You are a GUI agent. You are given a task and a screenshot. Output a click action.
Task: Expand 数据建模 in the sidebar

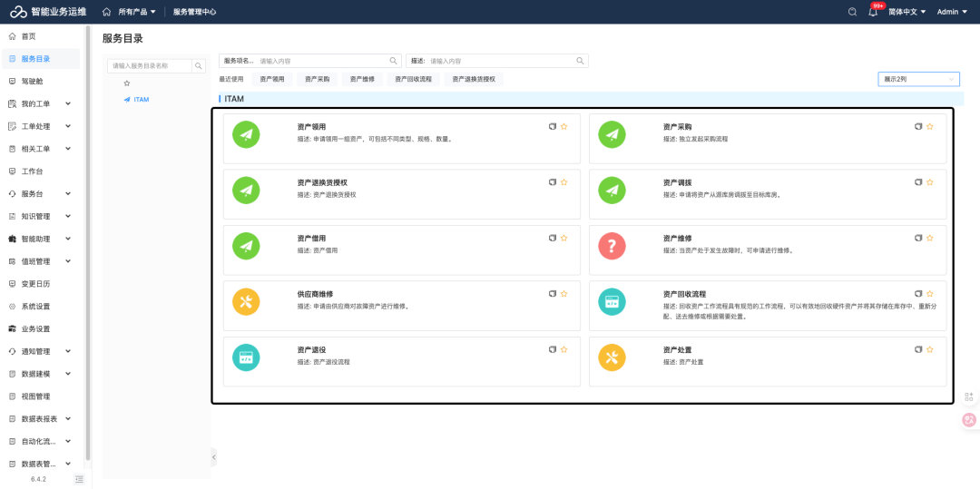tap(41, 374)
